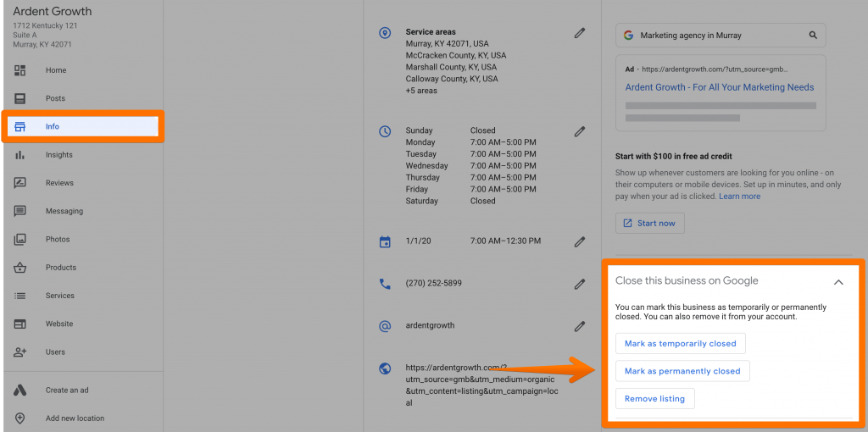Click the search magnifier in ad preview

click(x=813, y=35)
